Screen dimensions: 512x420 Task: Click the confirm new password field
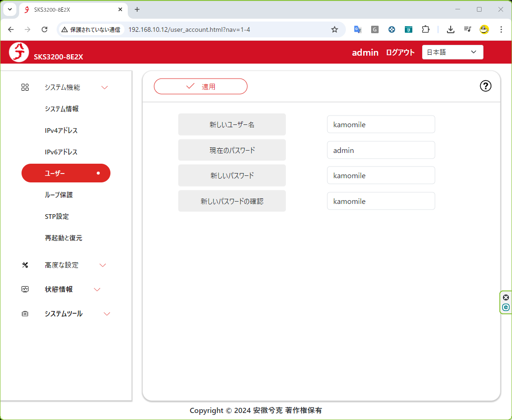[381, 201]
